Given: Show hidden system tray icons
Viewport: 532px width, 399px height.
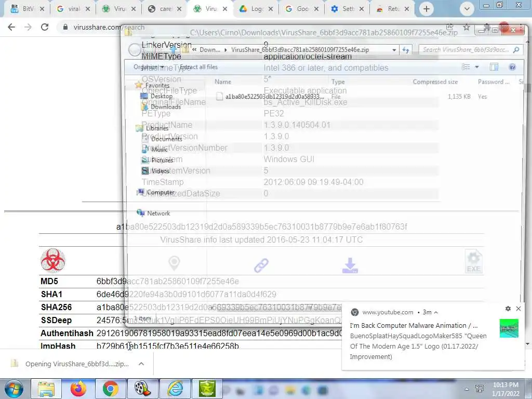Looking at the screenshot, I should pos(467,390).
